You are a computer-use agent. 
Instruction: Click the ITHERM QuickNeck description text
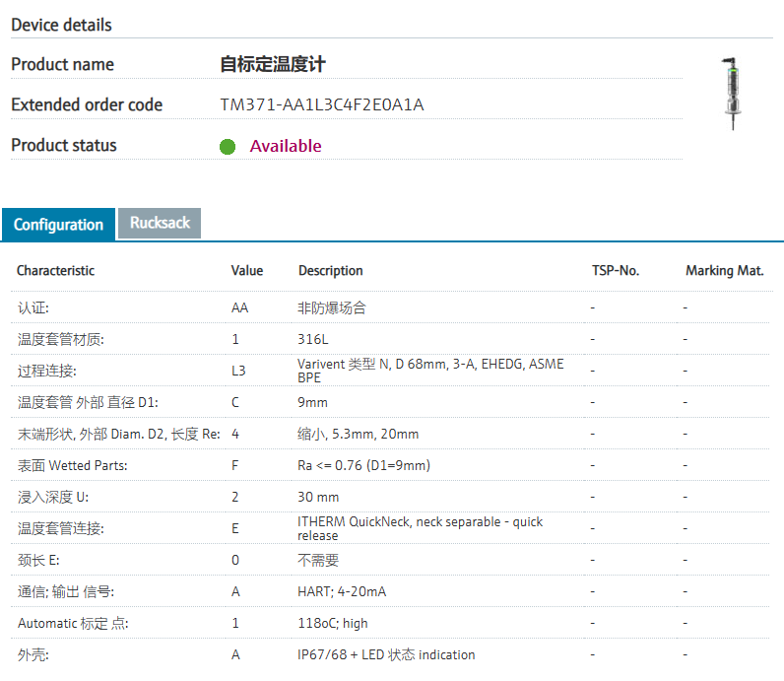tap(420, 528)
